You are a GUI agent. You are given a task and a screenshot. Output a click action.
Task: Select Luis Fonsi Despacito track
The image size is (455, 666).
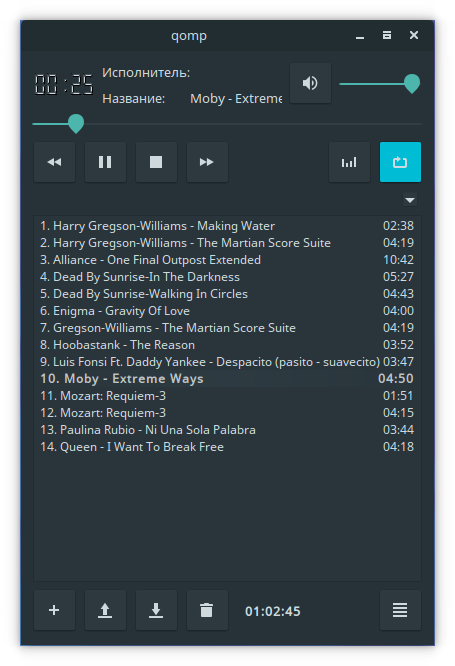click(227, 361)
